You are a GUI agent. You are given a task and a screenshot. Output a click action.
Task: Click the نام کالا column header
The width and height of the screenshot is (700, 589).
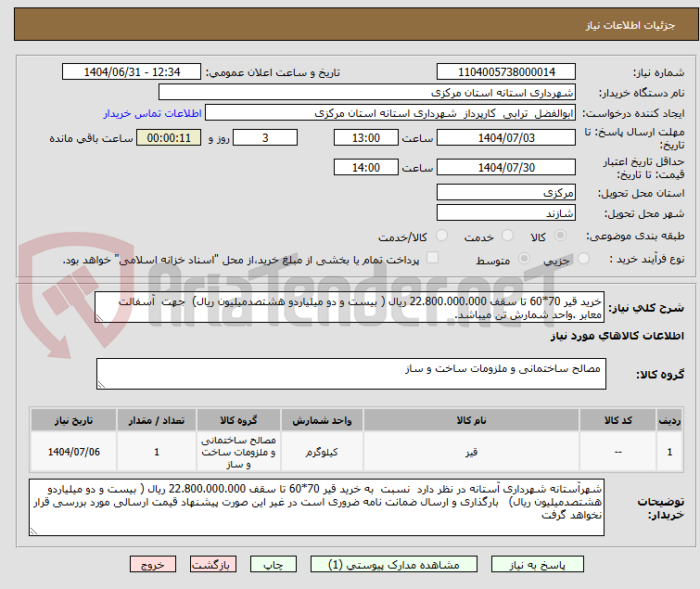pos(471,420)
